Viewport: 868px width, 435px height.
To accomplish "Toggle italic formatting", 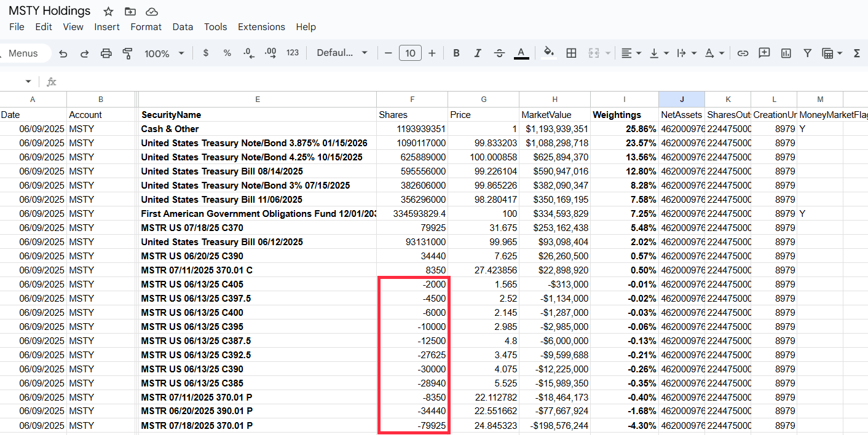I will click(x=478, y=53).
